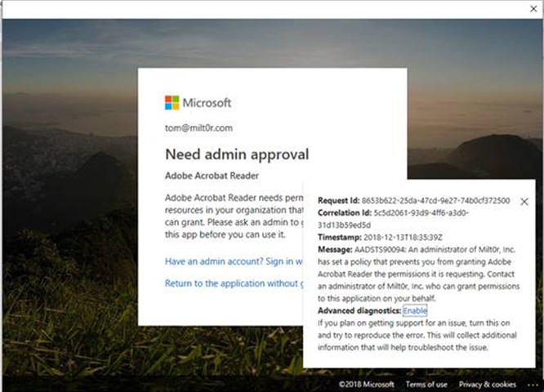Image resolution: width=544 pixels, height=392 pixels.
Task: Click the AADSTS90094 error message text
Action: [x=418, y=274]
